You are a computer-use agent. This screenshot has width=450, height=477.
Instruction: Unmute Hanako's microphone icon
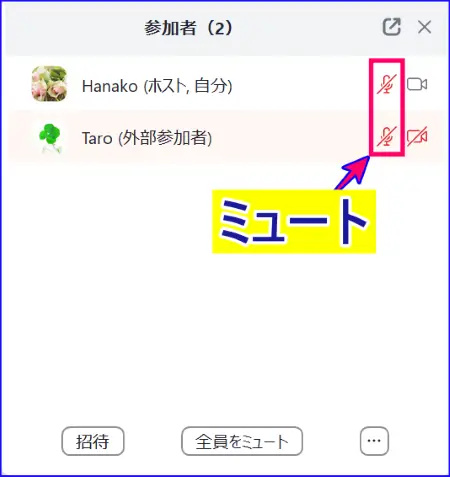(x=387, y=84)
